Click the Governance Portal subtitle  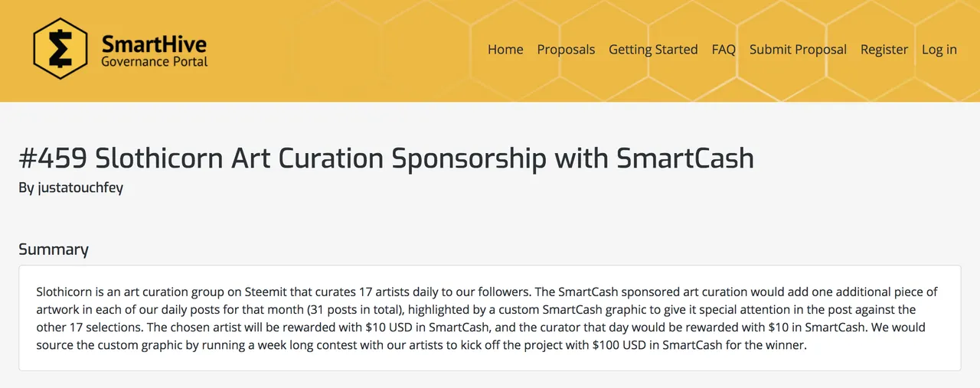click(155, 61)
